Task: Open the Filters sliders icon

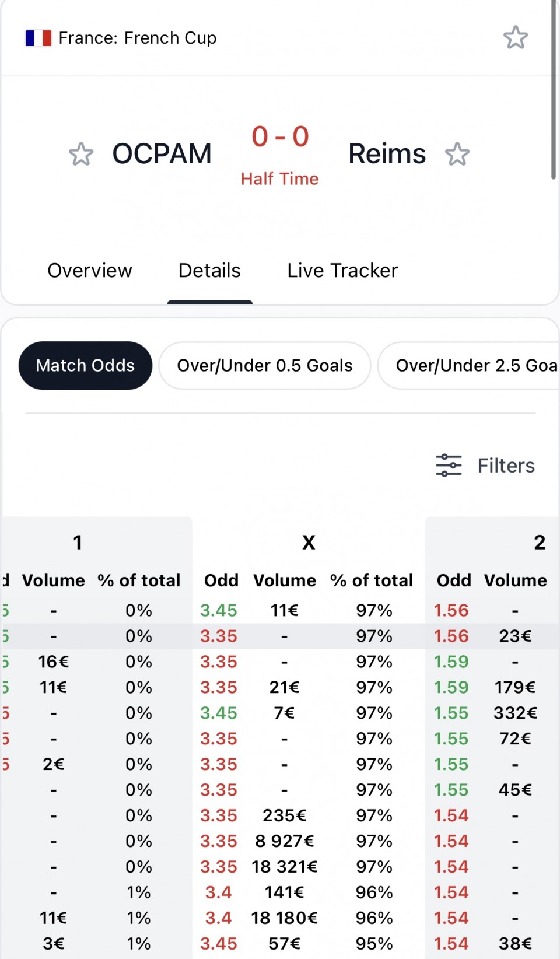Action: pos(449,466)
